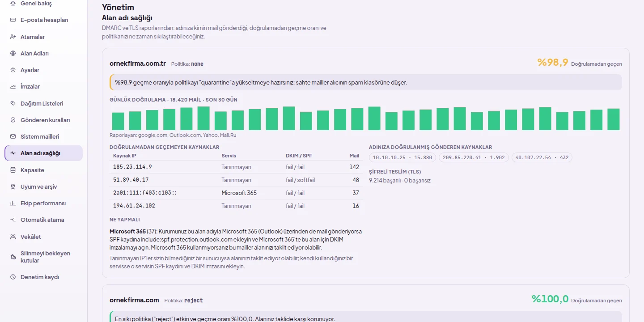The image size is (644, 322).
Task: Click the gear icon beside Ayarlar
Action: click(x=13, y=70)
